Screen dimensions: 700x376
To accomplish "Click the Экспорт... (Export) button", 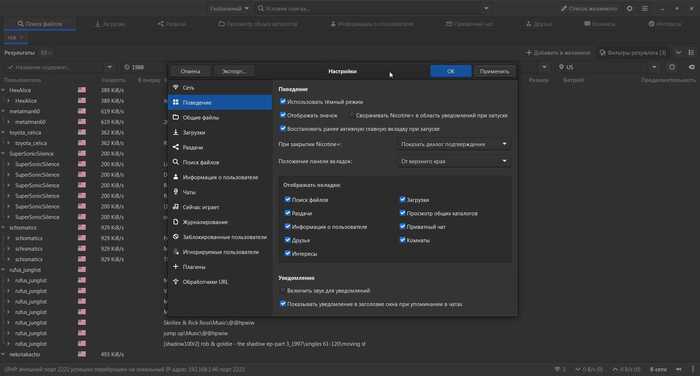I will pos(234,71).
